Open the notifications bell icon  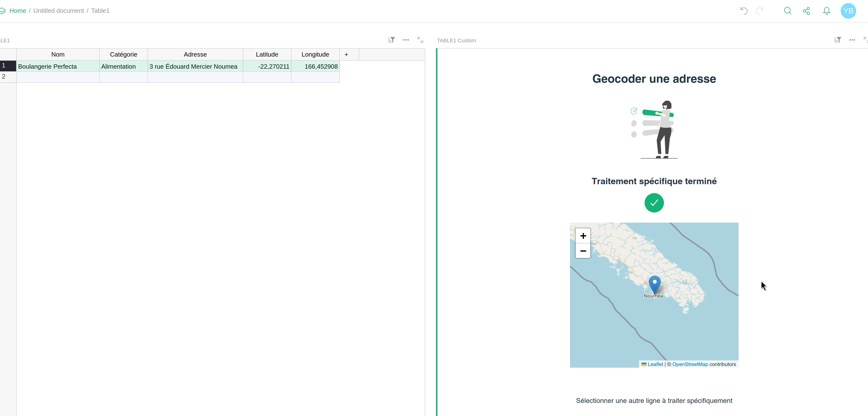pos(826,11)
